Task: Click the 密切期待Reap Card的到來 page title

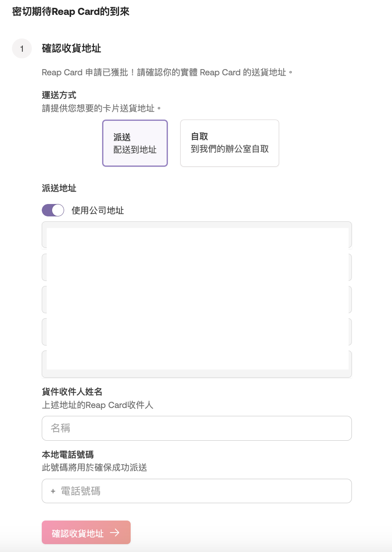Action: pos(71,12)
